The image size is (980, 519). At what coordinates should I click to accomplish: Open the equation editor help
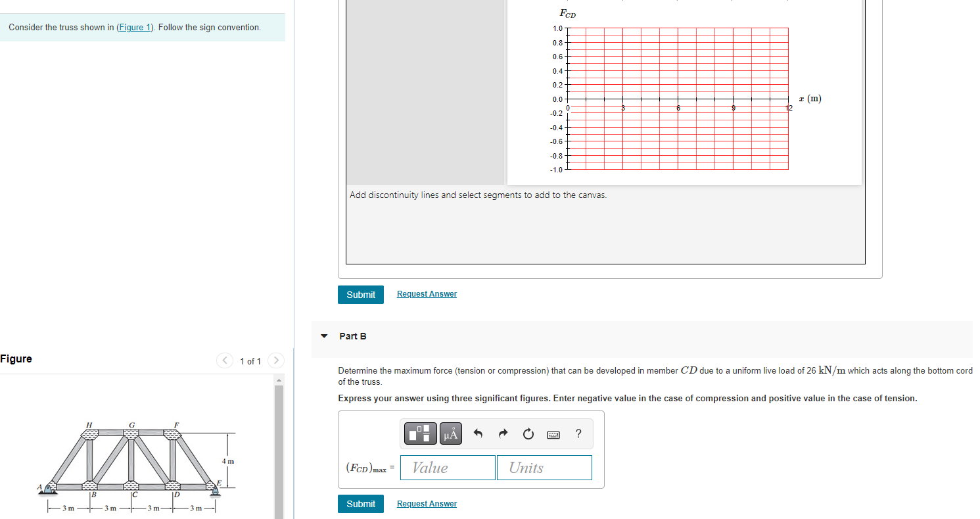click(x=578, y=433)
